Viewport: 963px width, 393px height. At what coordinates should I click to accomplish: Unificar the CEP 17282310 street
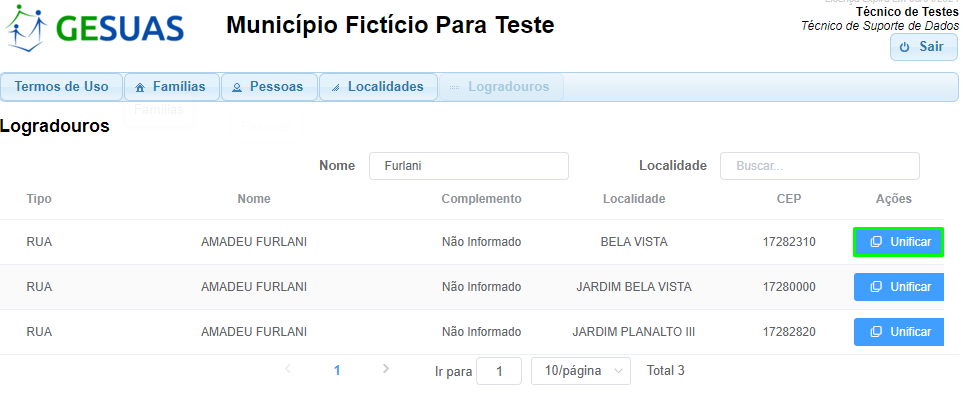tap(899, 242)
